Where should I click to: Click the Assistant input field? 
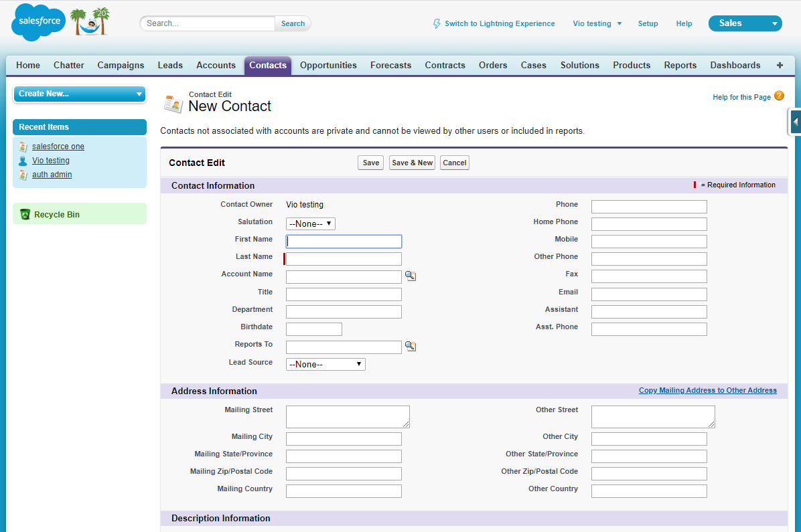[x=649, y=311]
